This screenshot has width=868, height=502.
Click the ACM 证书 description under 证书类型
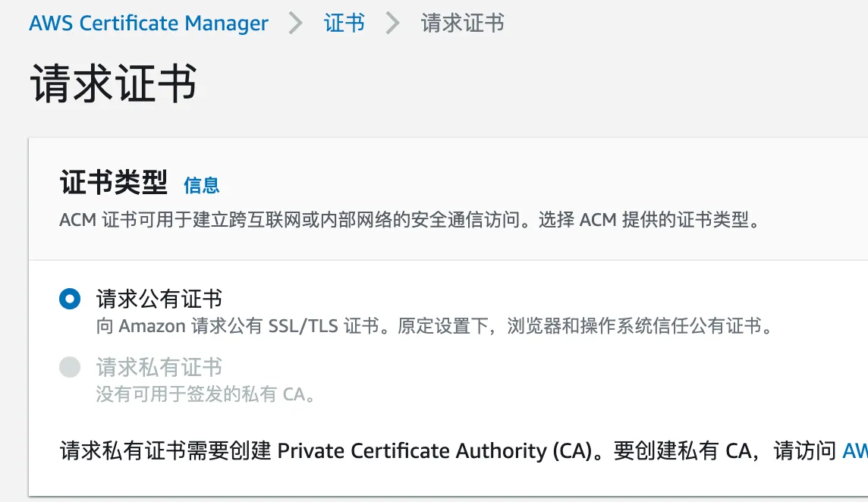(x=410, y=221)
